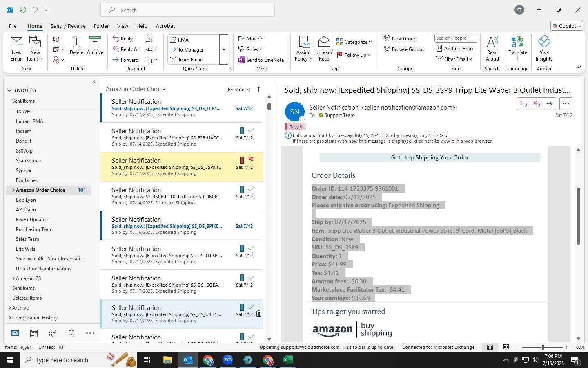Click the Copilot button

coord(567,26)
